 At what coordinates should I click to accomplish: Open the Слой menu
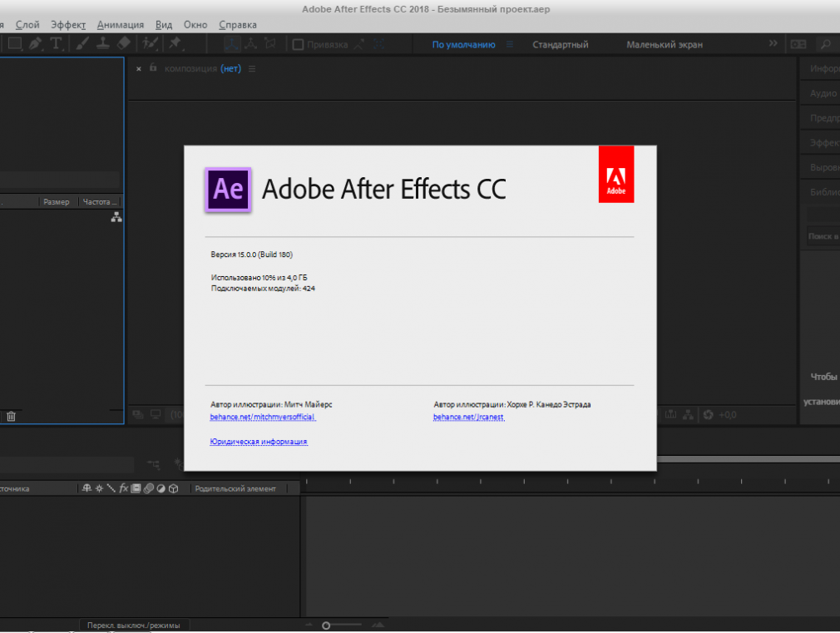coord(27,25)
